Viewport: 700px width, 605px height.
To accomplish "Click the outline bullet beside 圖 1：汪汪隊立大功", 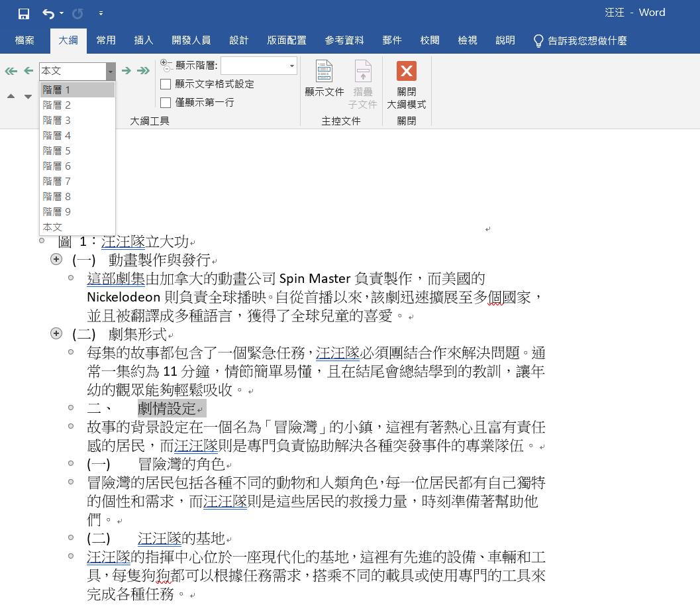I will (x=42, y=241).
